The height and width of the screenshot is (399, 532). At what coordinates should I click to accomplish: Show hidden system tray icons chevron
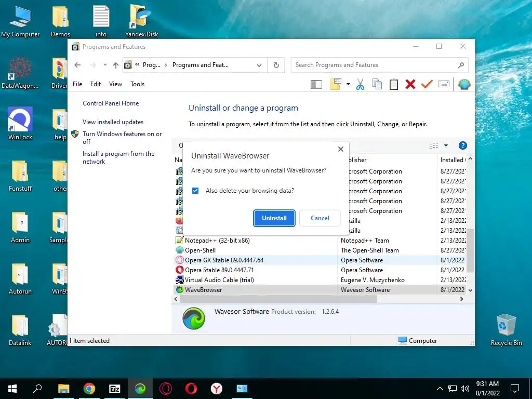[x=440, y=389]
